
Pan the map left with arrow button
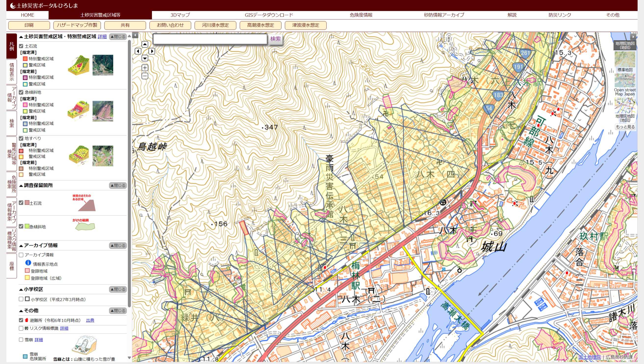point(138,51)
